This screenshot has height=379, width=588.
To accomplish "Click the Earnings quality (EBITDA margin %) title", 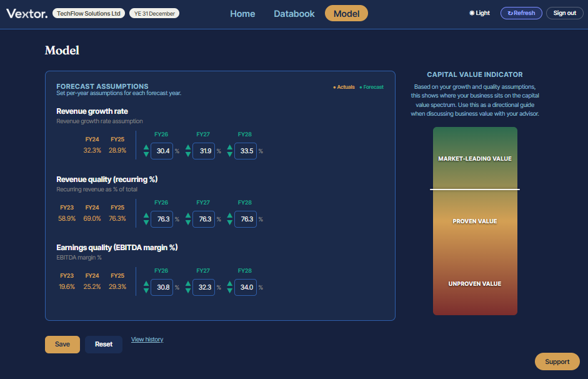I will 117,248.
